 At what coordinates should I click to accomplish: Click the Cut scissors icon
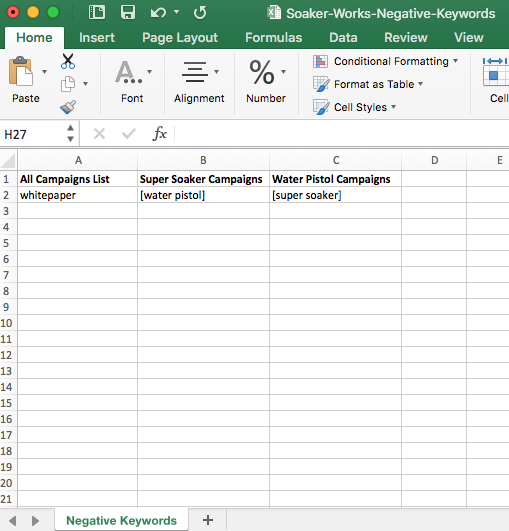point(68,61)
